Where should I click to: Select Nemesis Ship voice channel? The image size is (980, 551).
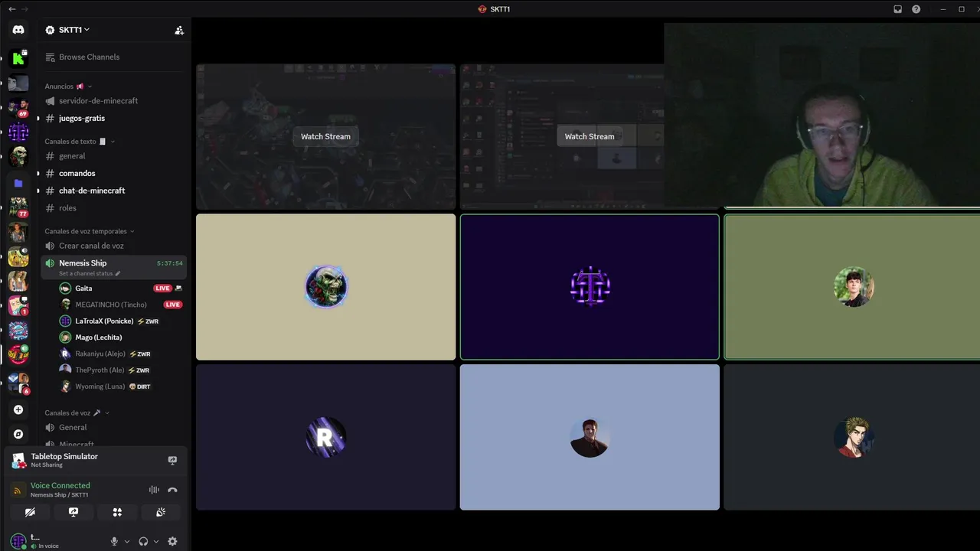113,267
